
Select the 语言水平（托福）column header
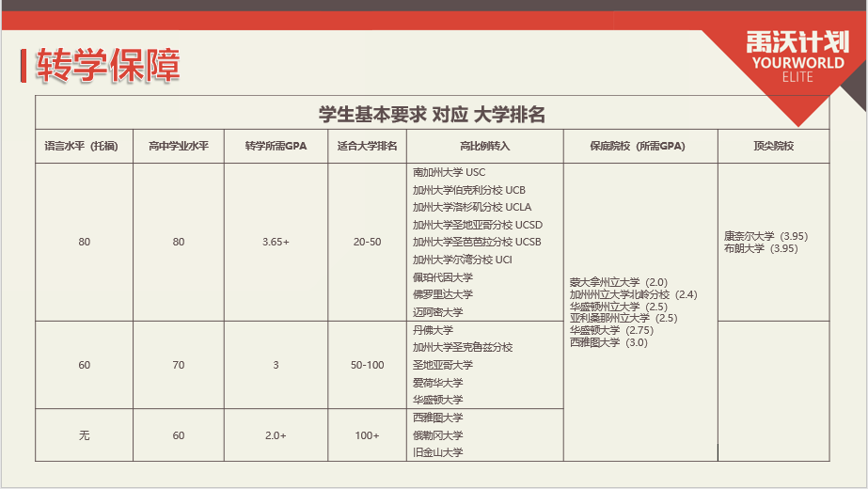[85, 147]
